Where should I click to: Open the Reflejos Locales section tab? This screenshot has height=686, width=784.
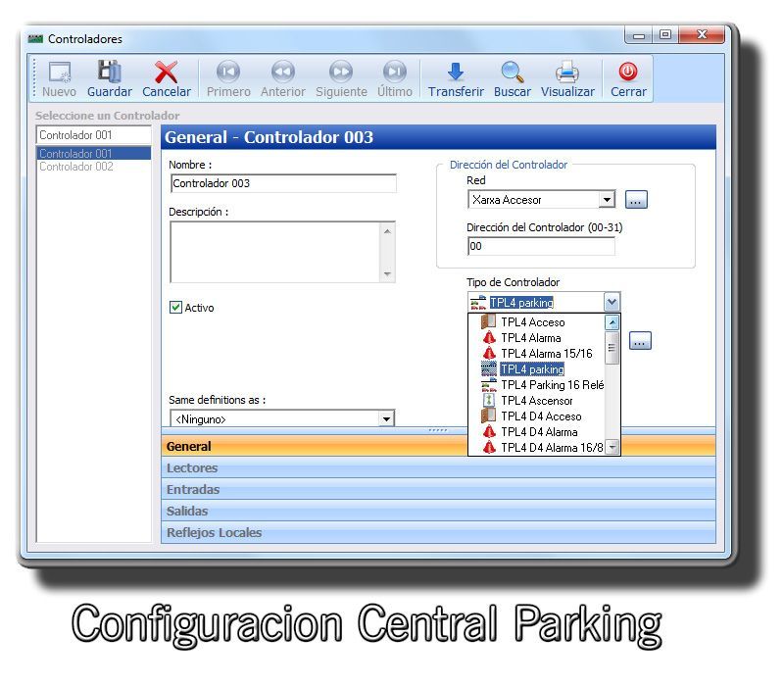pos(438,532)
